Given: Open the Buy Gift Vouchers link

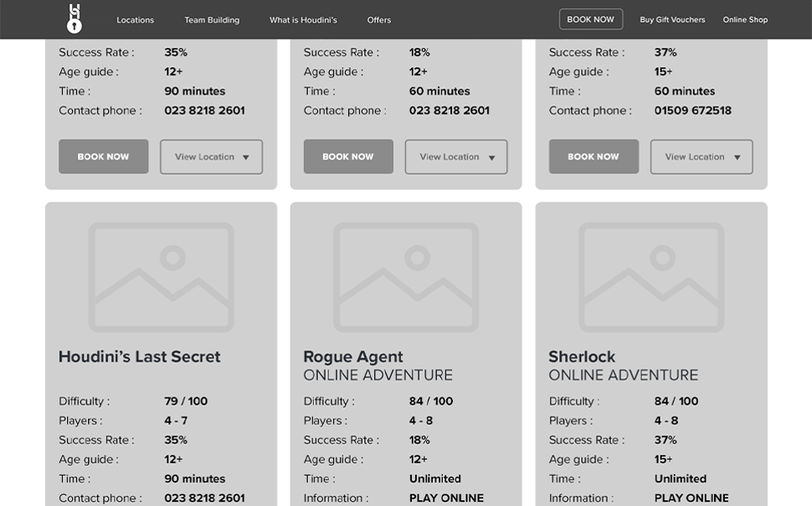Looking at the screenshot, I should click(x=672, y=20).
